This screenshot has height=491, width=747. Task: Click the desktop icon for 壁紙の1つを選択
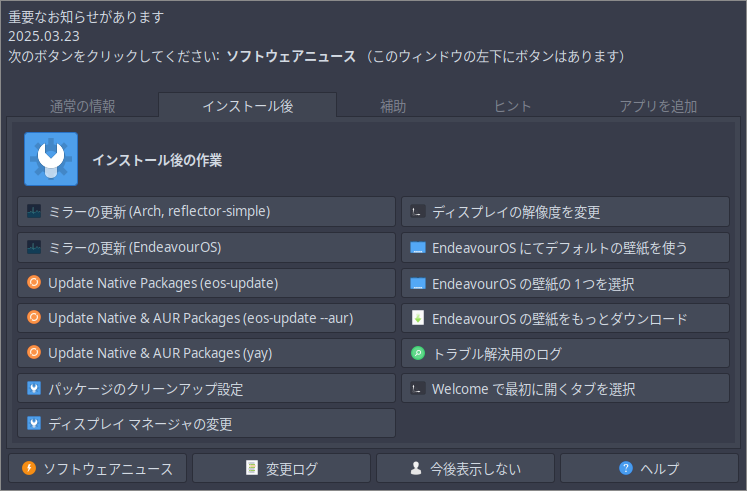click(418, 283)
